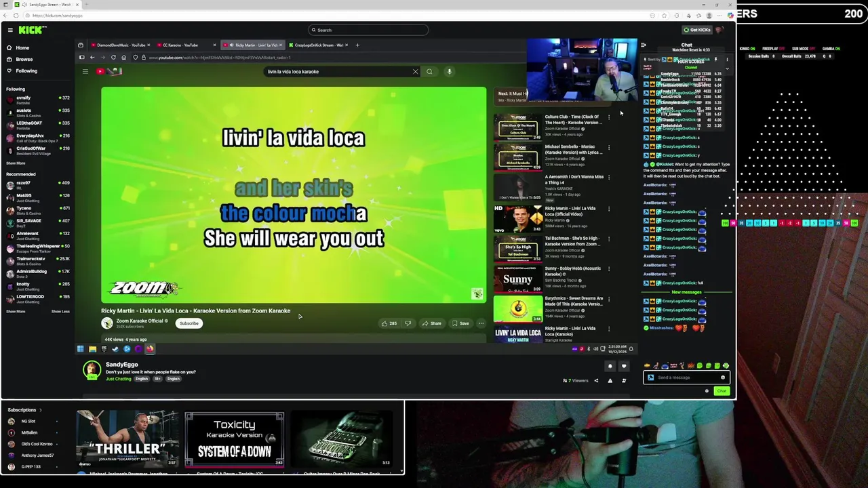Screen dimensions: 868x488
Task: Open Zoom Karaoke Official channel link
Action: 139,321
